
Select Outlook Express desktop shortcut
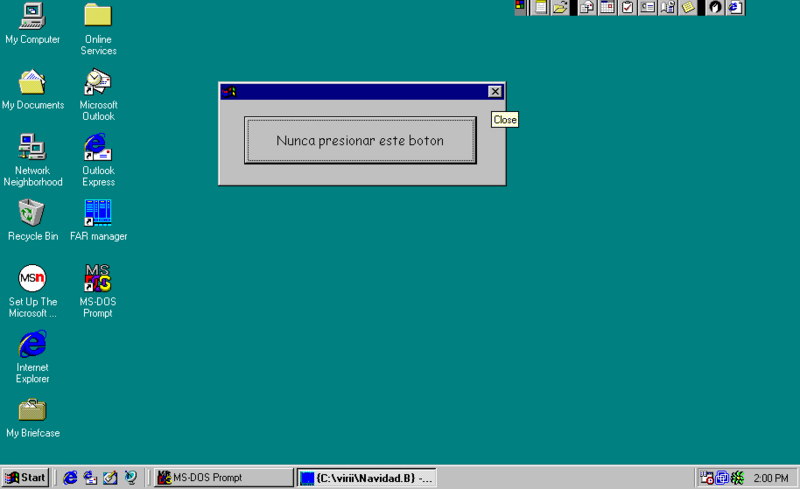point(98,160)
